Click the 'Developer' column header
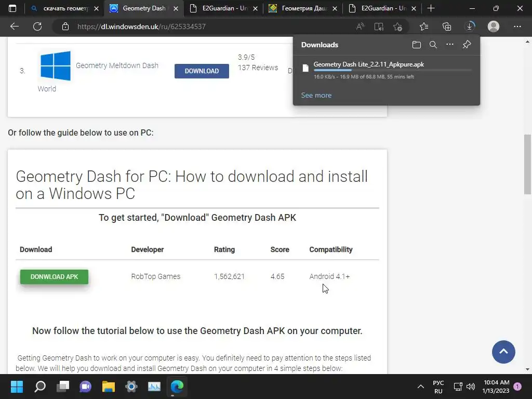The height and width of the screenshot is (399, 532). click(148, 249)
